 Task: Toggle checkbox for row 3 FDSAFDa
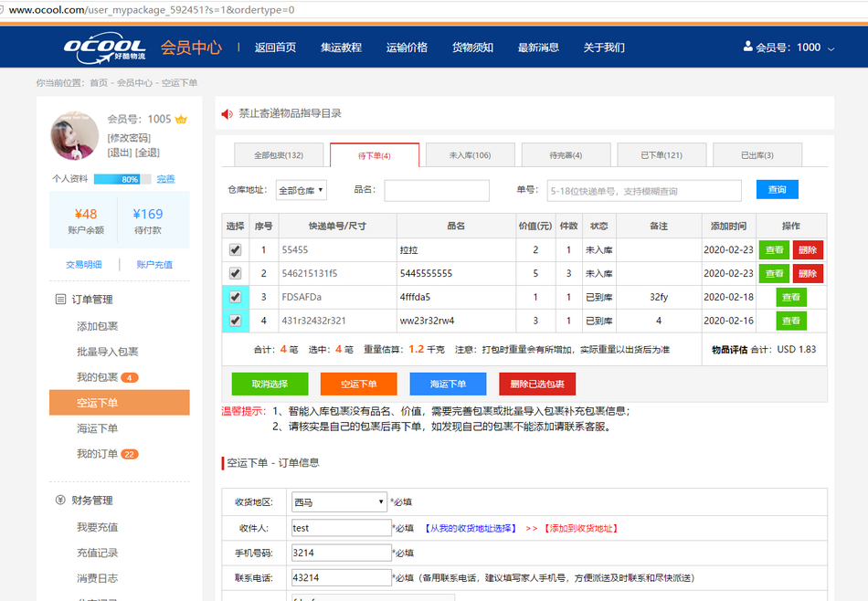[235, 297]
